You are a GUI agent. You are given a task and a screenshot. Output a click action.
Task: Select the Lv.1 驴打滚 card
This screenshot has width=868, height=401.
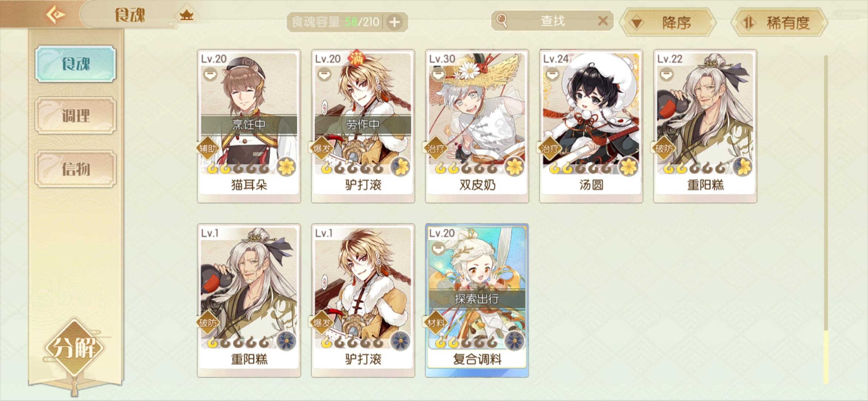[x=363, y=300]
